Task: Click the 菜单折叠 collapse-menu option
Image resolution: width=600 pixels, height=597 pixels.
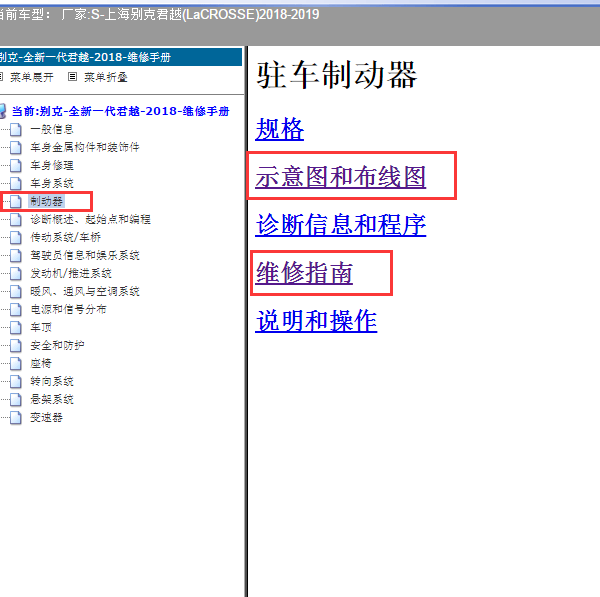Action: tap(106, 77)
